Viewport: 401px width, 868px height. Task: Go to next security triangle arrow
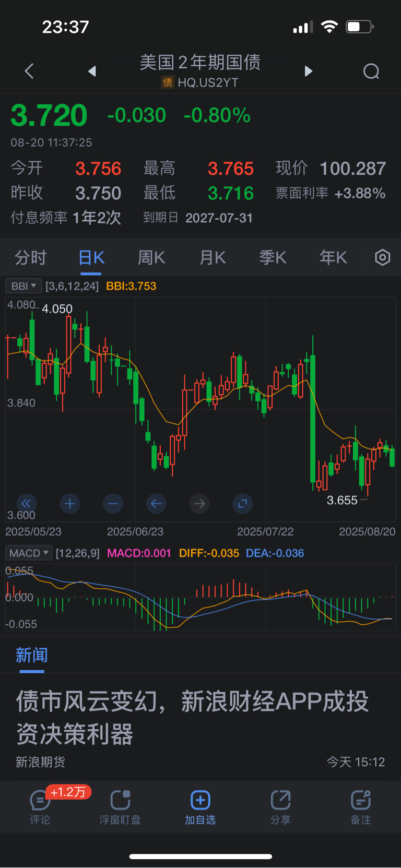[x=308, y=71]
